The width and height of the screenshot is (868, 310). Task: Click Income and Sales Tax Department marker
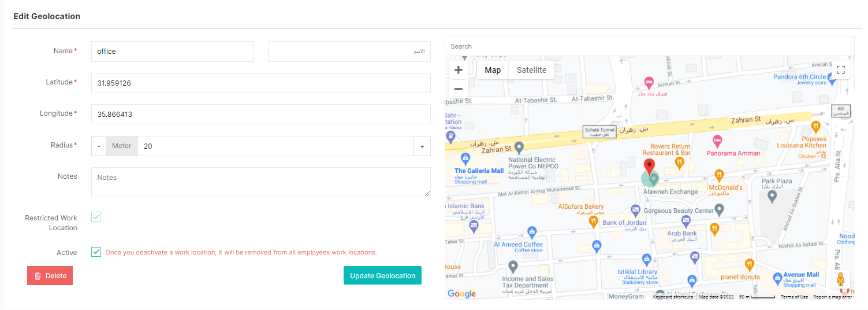513,267
